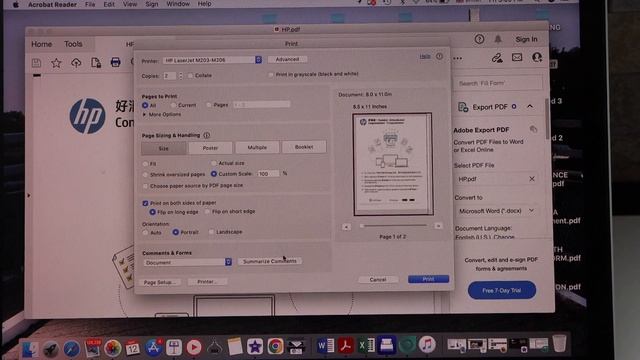Screen dimensions: 640x360
Task: Click the cloud upload icon
Action: pyautogui.click(x=76, y=63)
